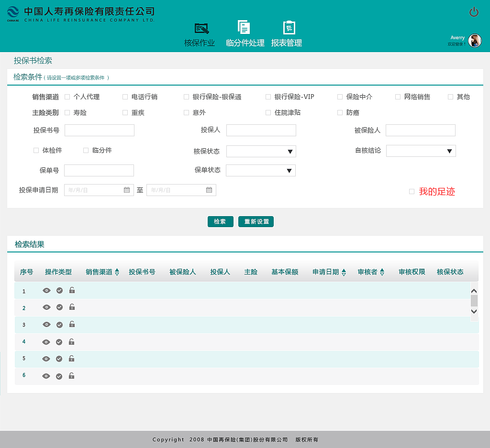Open the 核保状态 dropdown
The width and height of the screenshot is (490, 448).
point(290,151)
